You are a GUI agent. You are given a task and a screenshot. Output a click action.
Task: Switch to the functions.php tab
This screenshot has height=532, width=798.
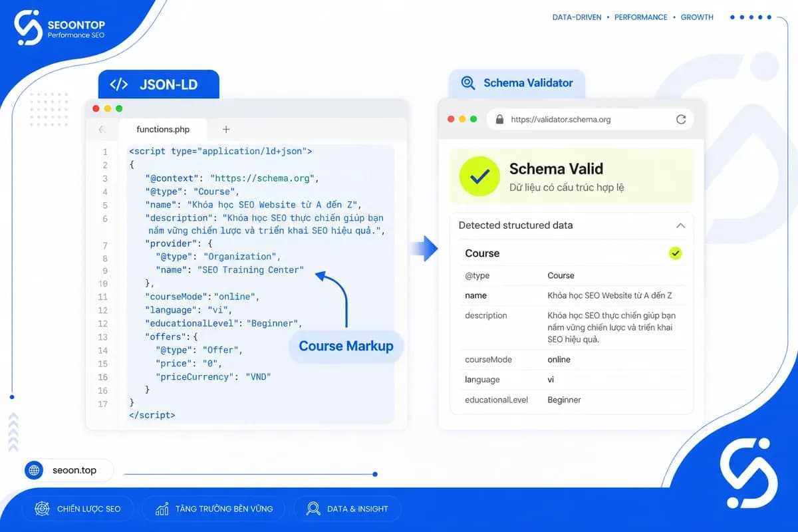[163, 130]
